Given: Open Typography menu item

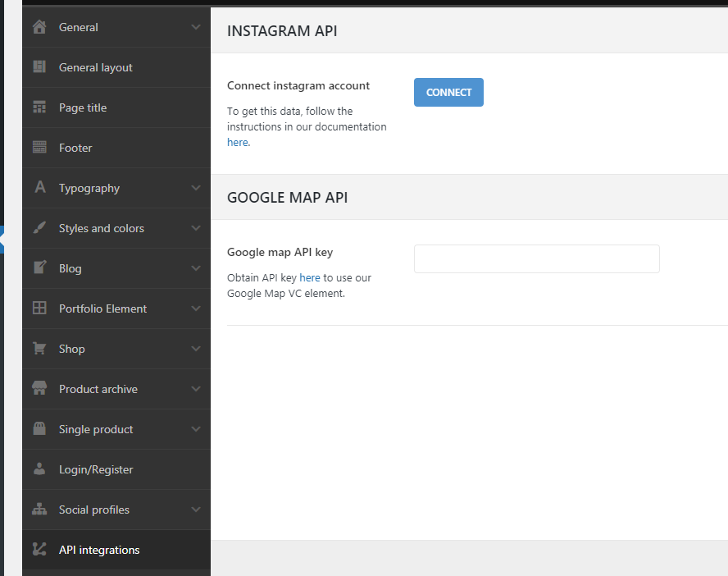Looking at the screenshot, I should coord(116,188).
